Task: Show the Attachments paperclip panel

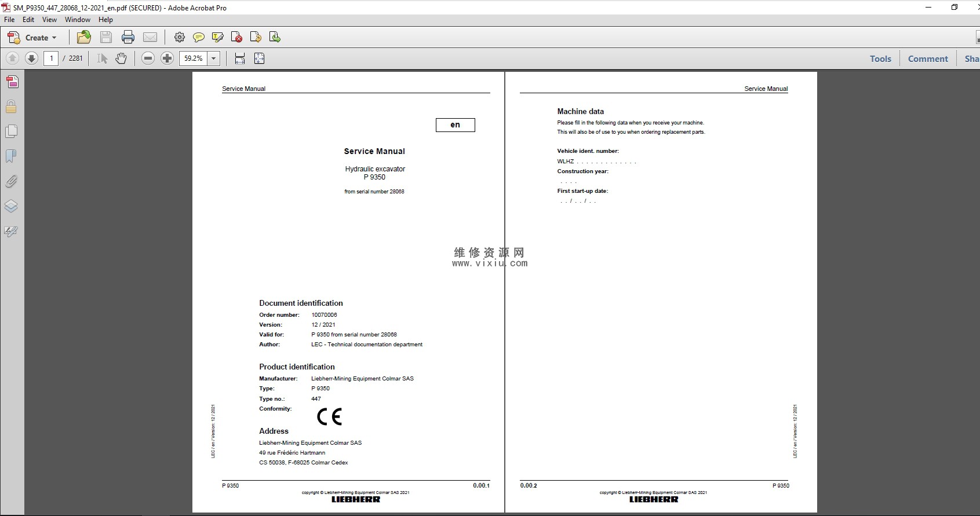Action: pos(11,181)
